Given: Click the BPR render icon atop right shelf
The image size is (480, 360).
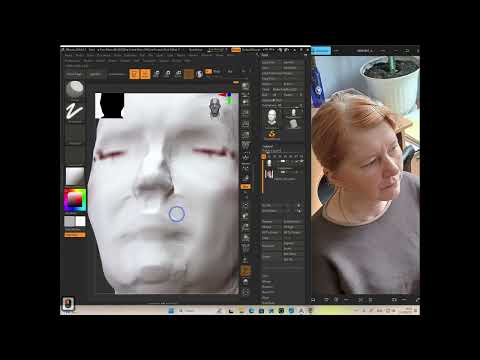Looking at the screenshot, I should point(245,86).
